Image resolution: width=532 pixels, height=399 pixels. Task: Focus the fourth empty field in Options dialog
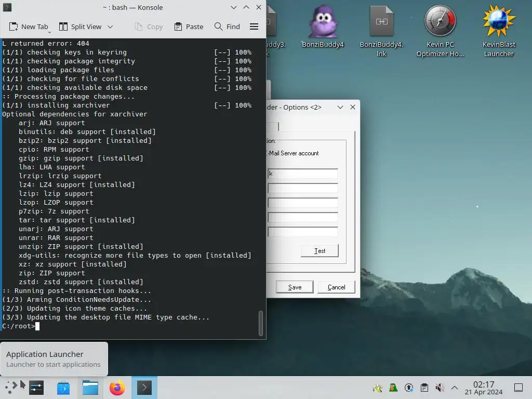click(x=302, y=218)
